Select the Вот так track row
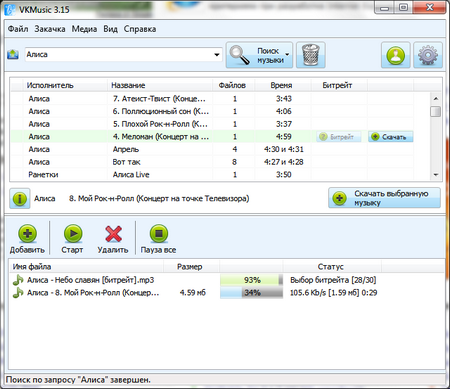The image size is (450, 389). point(212,162)
